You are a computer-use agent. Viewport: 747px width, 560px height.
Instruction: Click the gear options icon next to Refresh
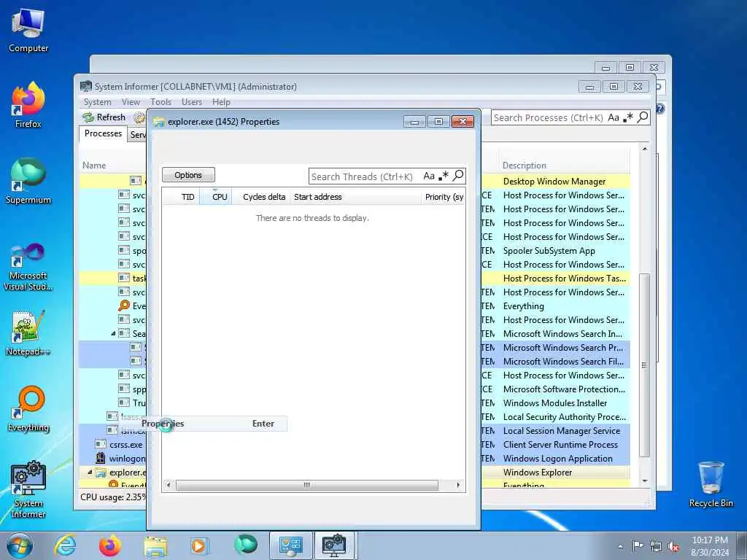pos(139,117)
